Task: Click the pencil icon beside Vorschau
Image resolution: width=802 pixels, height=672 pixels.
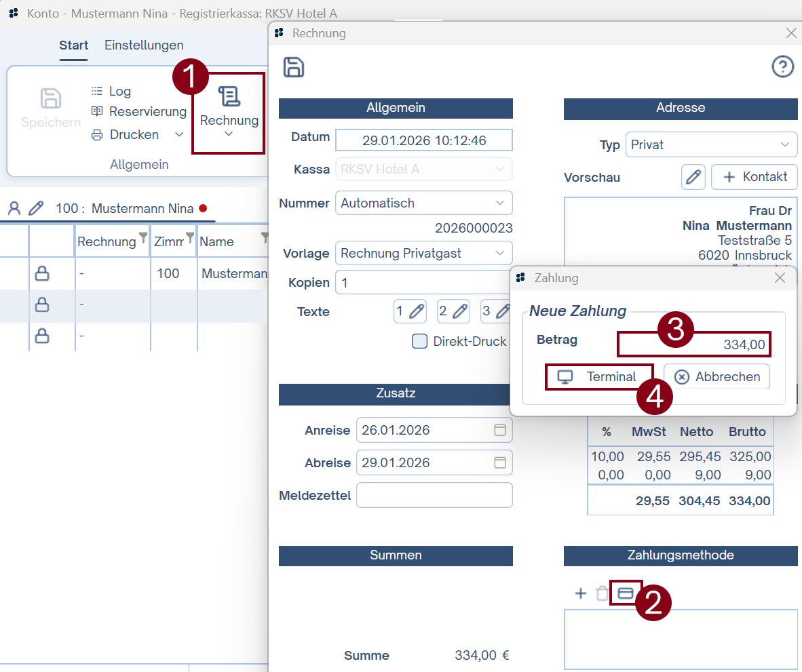Action: point(693,177)
